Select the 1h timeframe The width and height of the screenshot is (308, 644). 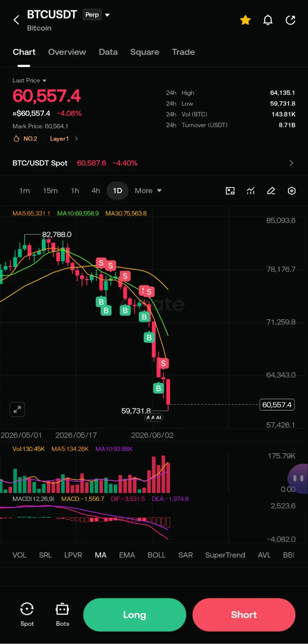[x=75, y=191]
